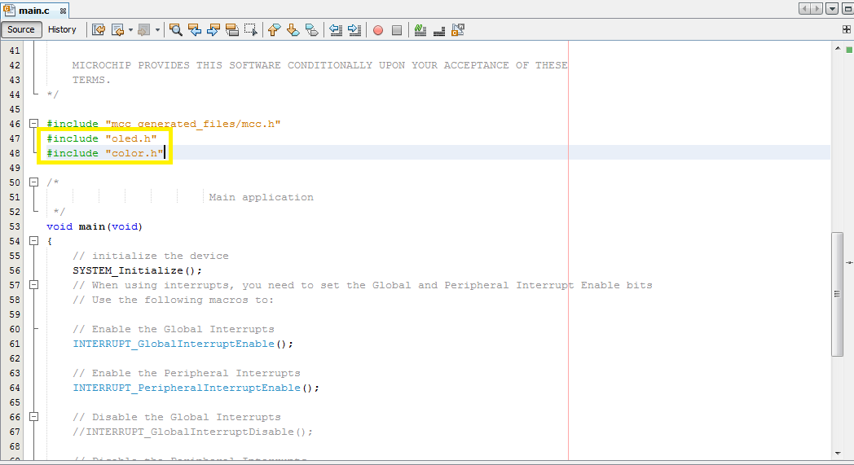This screenshot has width=854, height=465.
Task: Go to Find Previous Occurrence
Action: (195, 30)
